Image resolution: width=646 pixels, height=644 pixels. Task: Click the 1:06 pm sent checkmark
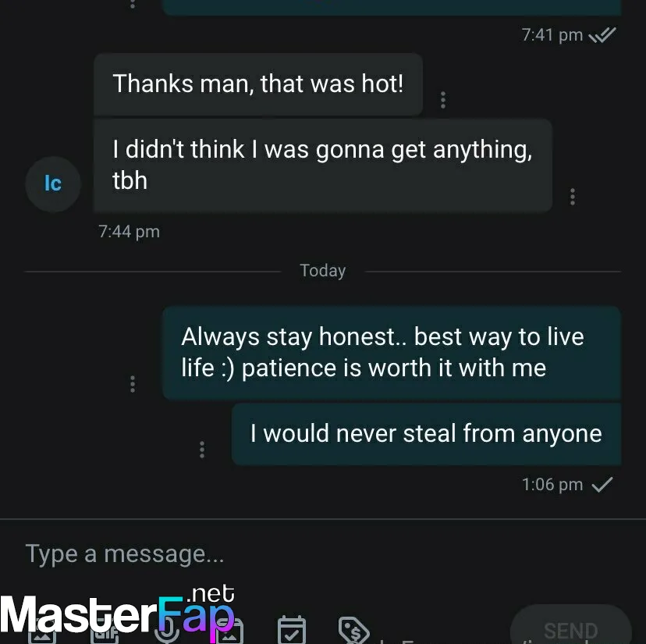click(x=602, y=485)
